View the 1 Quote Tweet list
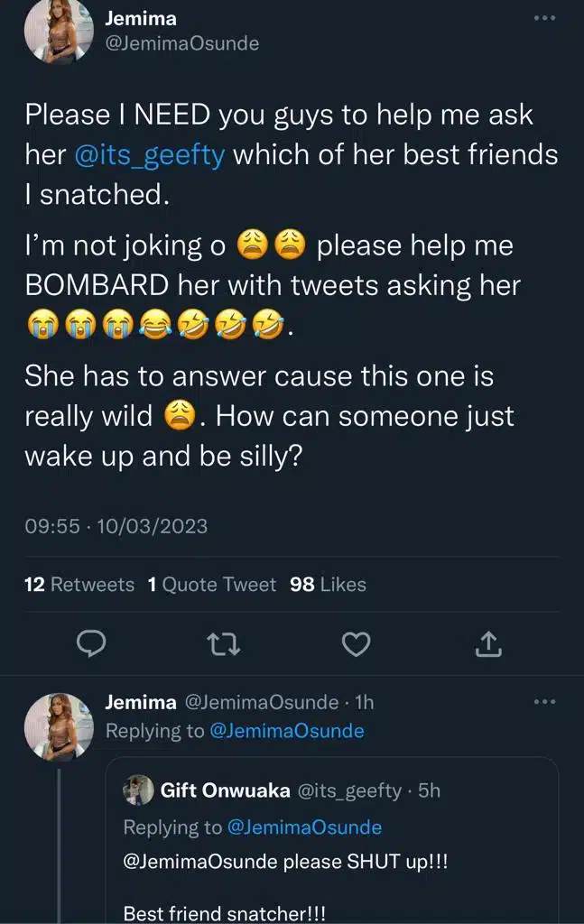The width and height of the screenshot is (584, 924). tap(211, 585)
